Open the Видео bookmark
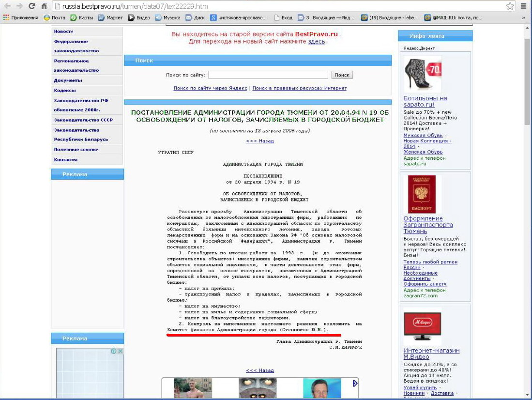 tap(139, 17)
